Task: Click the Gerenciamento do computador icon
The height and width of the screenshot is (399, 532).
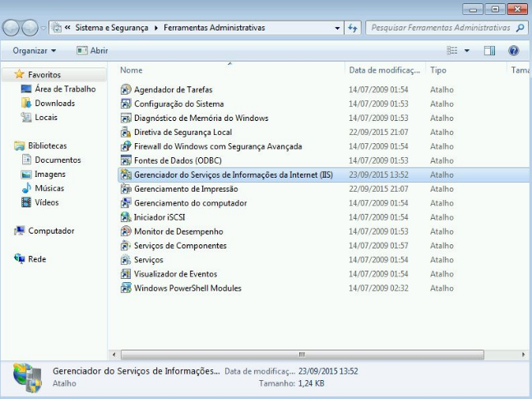Action: pyautogui.click(x=126, y=203)
